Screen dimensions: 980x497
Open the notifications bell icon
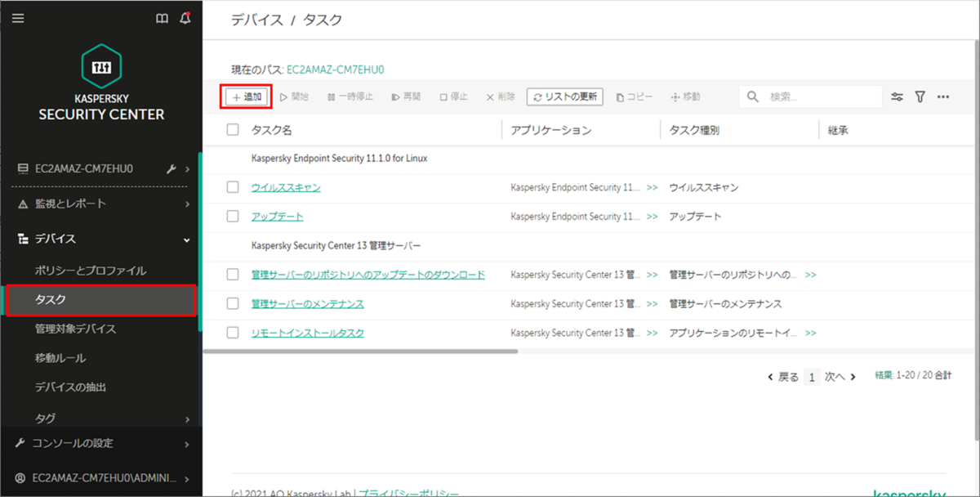click(185, 18)
